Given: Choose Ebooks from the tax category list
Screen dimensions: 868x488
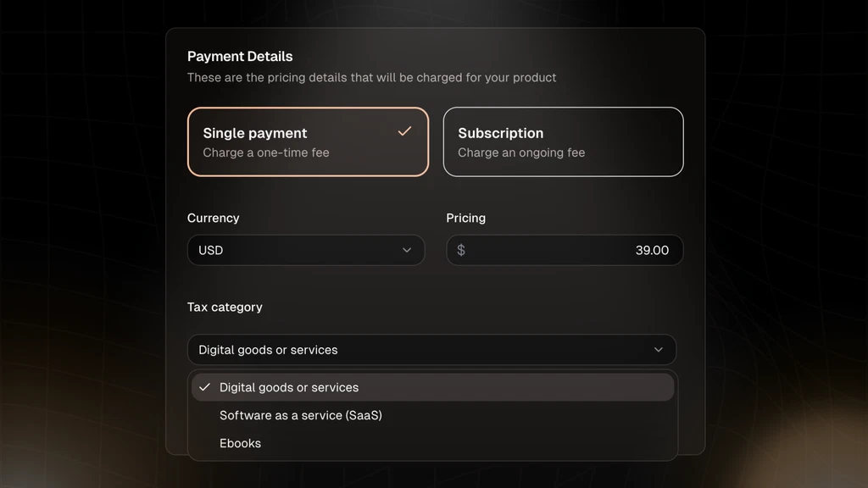Looking at the screenshot, I should tap(241, 443).
